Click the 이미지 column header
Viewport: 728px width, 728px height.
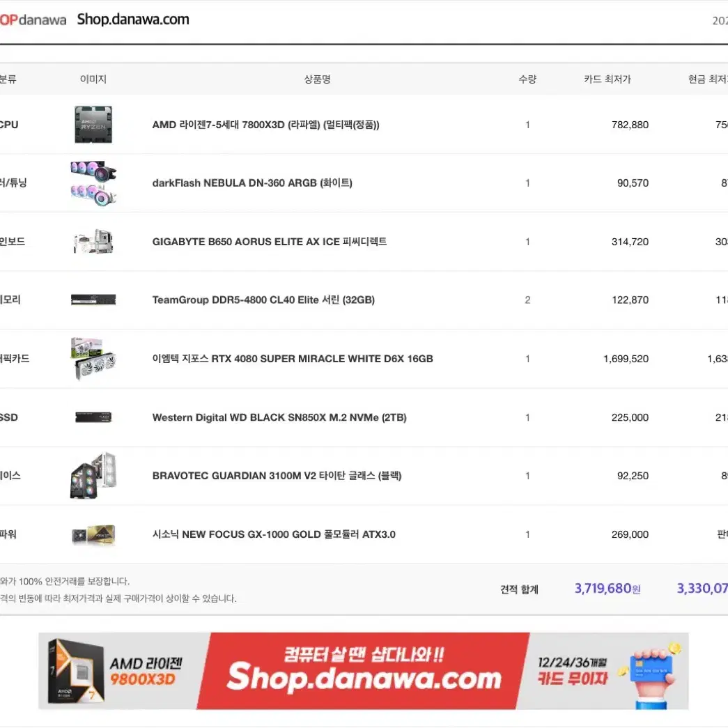93,79
